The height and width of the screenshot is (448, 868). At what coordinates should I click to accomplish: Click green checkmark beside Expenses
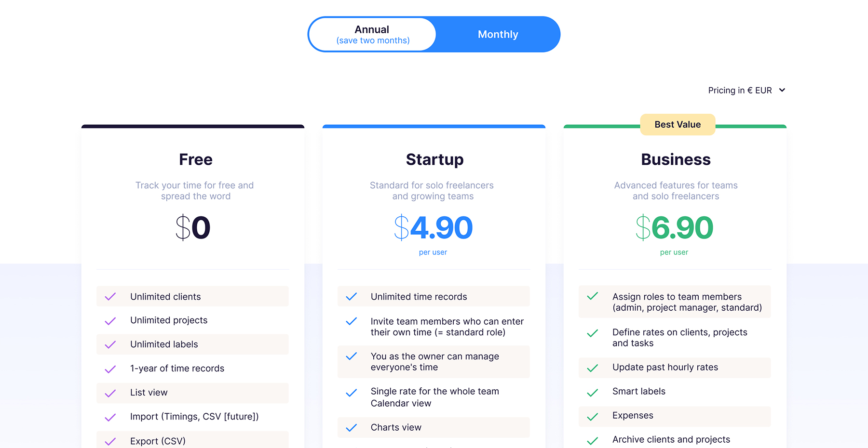[593, 417]
